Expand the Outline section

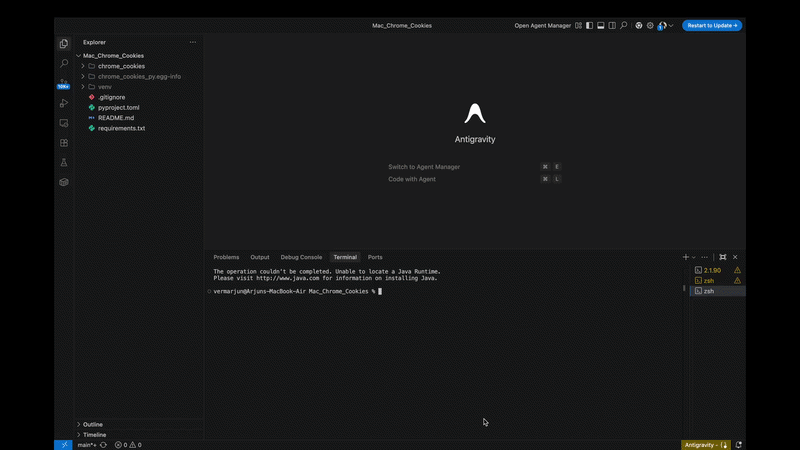pyautogui.click(x=92, y=424)
